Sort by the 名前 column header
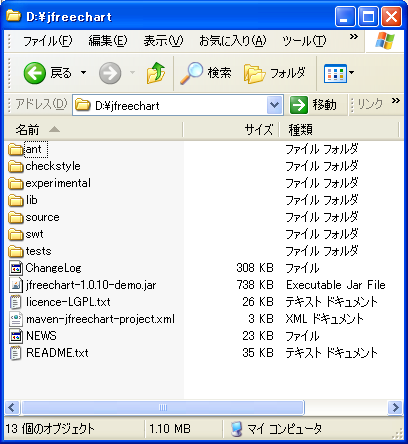 (x=93, y=130)
